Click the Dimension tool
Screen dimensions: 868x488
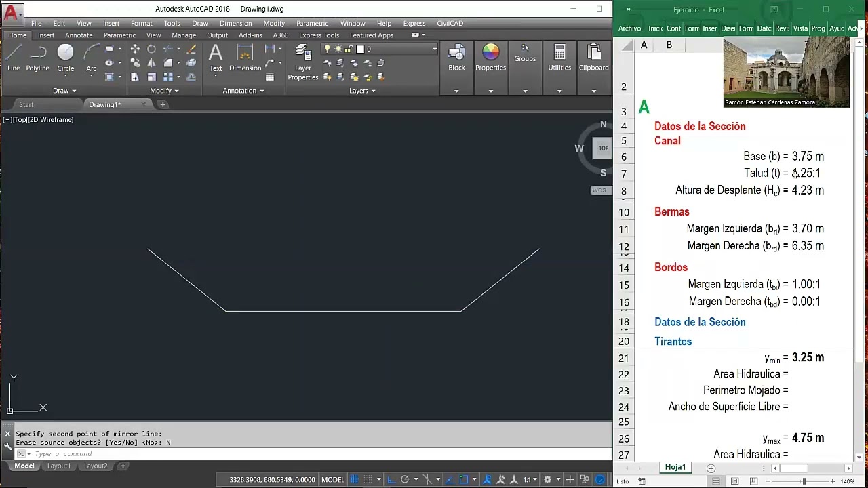pyautogui.click(x=245, y=58)
